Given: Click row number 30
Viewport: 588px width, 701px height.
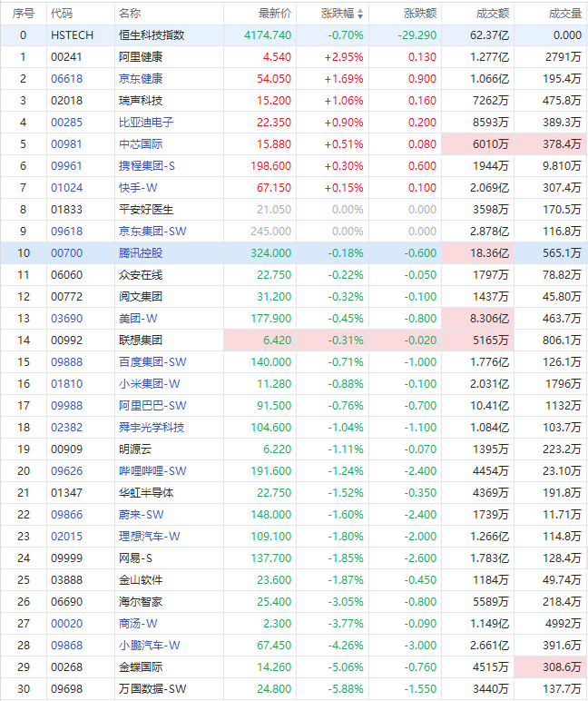Looking at the screenshot, I should 24,689.
